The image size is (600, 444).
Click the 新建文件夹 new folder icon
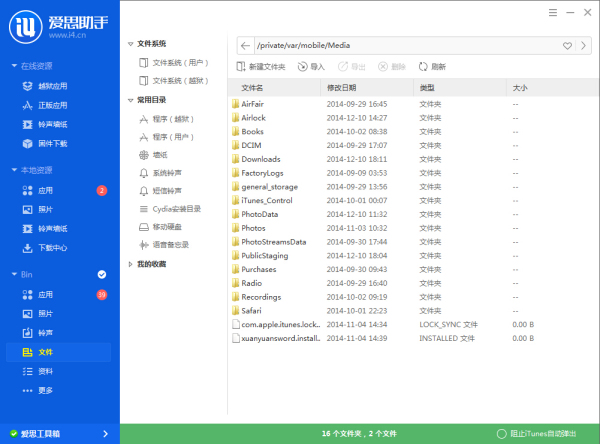point(240,67)
